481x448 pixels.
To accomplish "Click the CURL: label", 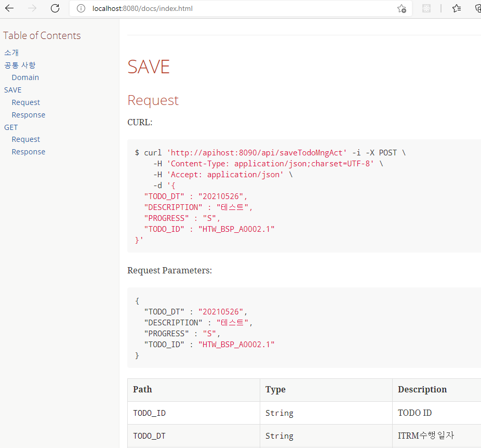I will tap(140, 122).
